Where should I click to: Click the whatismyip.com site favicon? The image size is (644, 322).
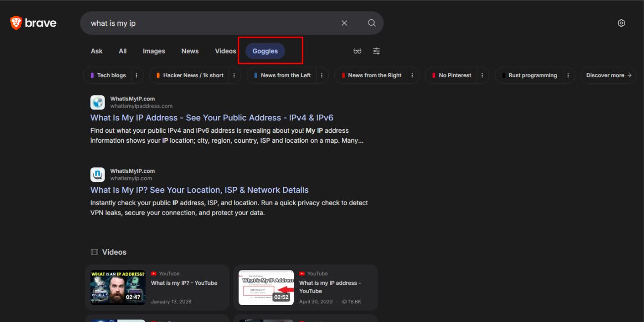[x=98, y=175]
